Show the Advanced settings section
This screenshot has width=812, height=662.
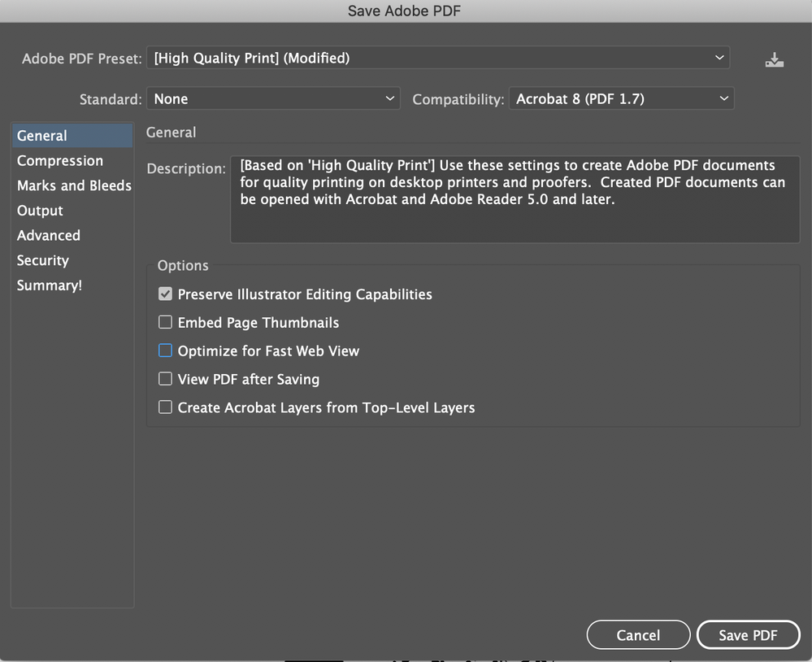(x=72, y=235)
